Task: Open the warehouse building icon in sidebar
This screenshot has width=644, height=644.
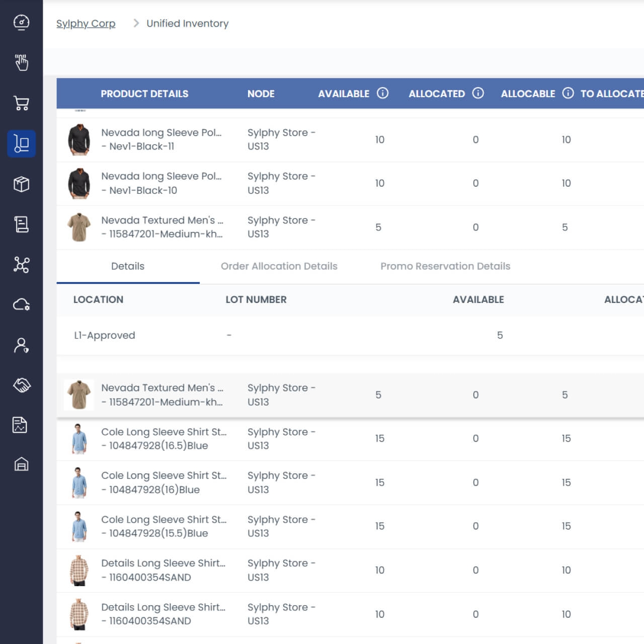Action: pos(21,464)
